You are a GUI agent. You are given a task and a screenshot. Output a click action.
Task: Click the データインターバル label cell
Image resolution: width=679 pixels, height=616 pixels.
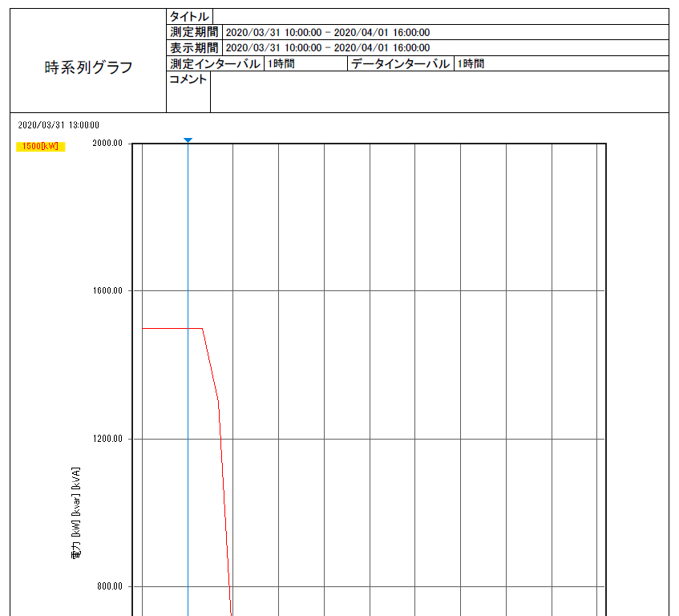click(400, 63)
